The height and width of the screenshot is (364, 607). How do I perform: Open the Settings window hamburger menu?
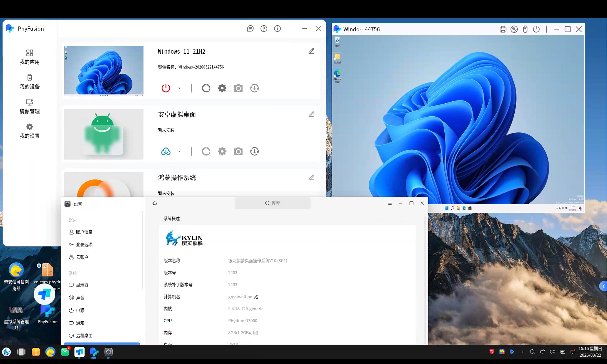tap(390, 203)
